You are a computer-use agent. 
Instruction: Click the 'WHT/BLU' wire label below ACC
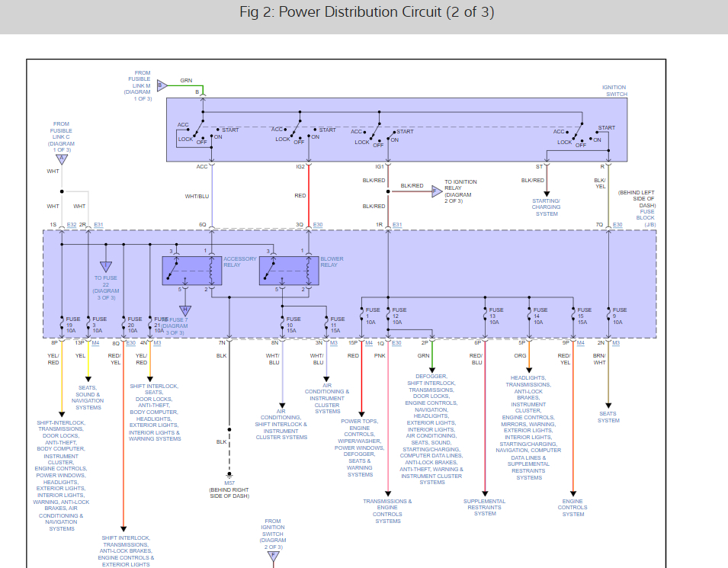[197, 197]
